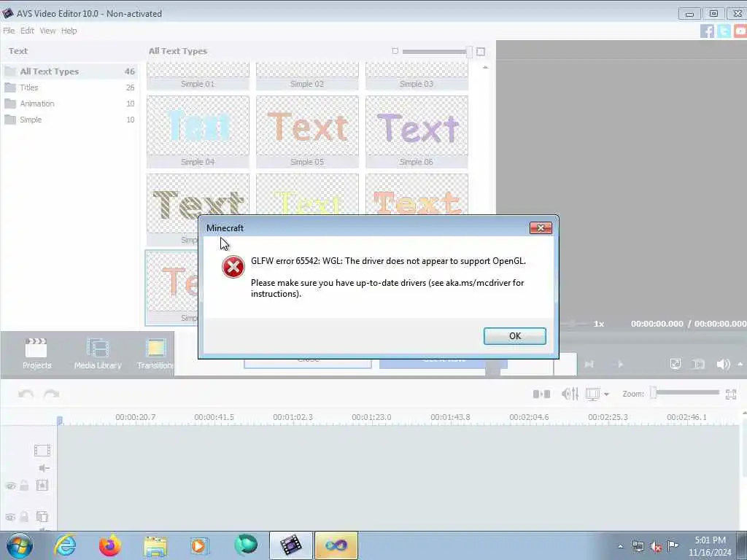Viewport: 747px width, 560px height.
Task: Open the Transitions section
Action: [x=155, y=354]
